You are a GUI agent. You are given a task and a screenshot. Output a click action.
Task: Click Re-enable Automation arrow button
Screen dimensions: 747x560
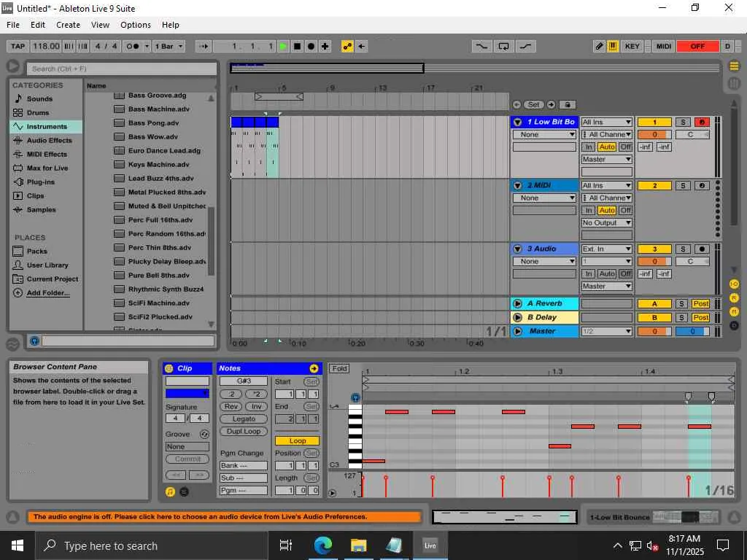[362, 46]
